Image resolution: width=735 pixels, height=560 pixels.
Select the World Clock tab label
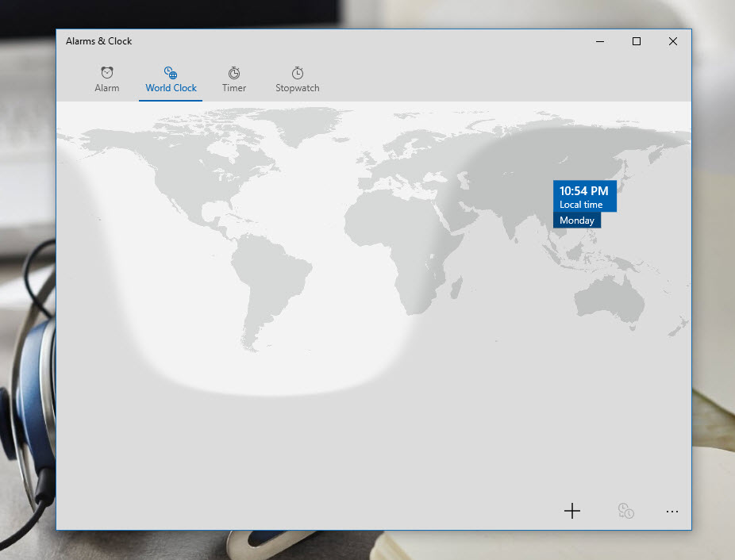coord(171,88)
